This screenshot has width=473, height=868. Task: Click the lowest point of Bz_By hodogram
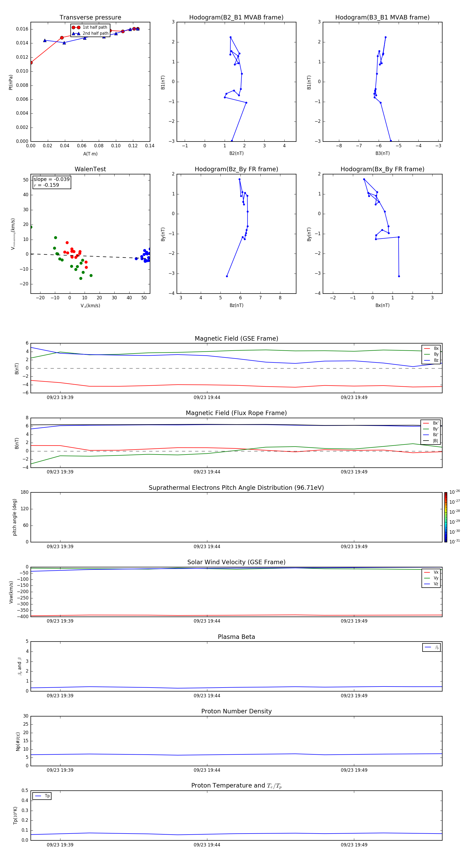click(x=227, y=276)
